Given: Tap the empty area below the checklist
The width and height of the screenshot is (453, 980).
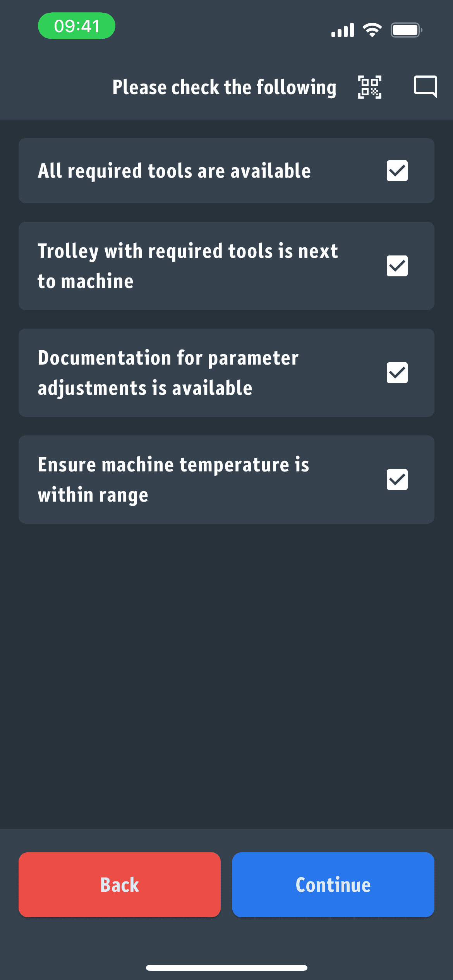Looking at the screenshot, I should tap(226, 658).
